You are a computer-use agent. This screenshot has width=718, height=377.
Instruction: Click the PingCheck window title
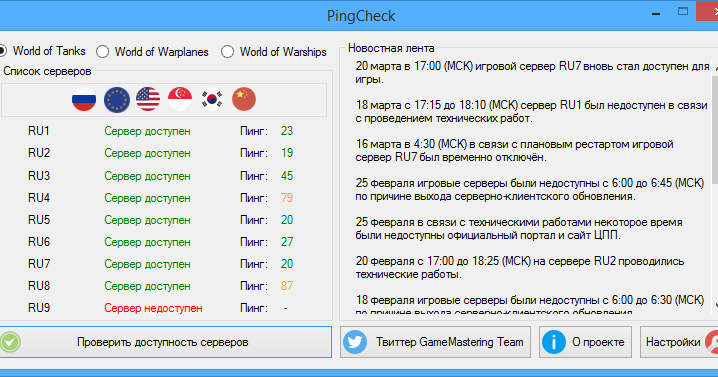(361, 16)
